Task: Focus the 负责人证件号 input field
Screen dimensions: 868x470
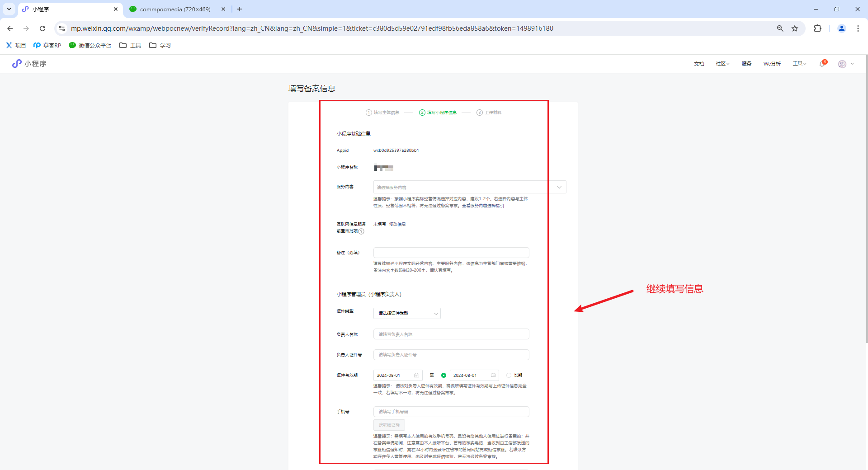Action: point(451,355)
